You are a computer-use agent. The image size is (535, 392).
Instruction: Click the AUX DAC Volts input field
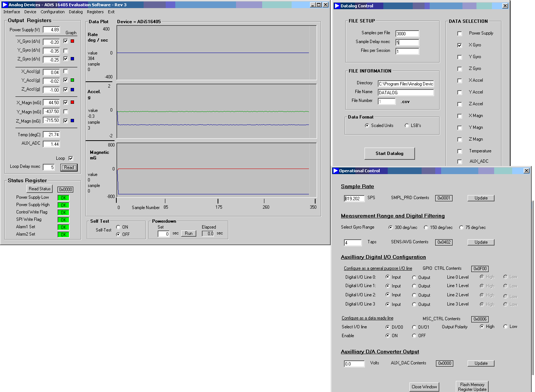354,364
